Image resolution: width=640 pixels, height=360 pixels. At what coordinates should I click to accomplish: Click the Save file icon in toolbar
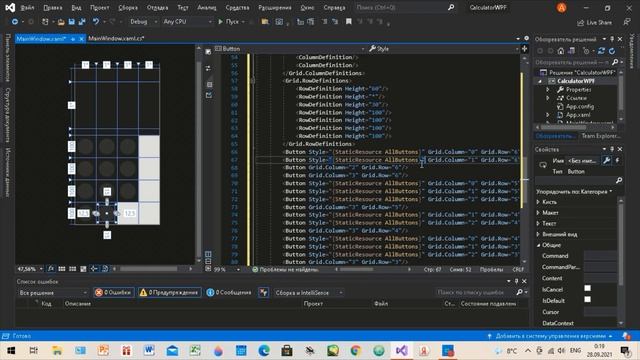[x=71, y=22]
